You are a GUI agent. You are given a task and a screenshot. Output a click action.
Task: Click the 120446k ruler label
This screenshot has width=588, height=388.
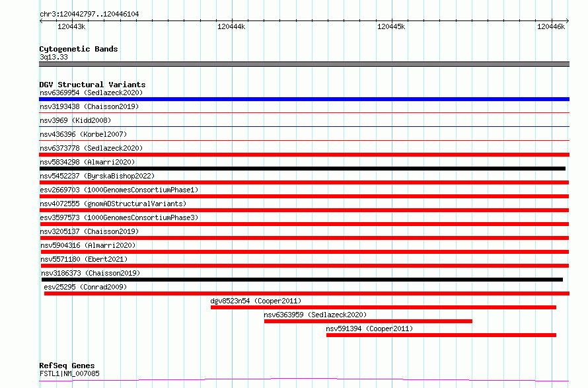point(551,26)
